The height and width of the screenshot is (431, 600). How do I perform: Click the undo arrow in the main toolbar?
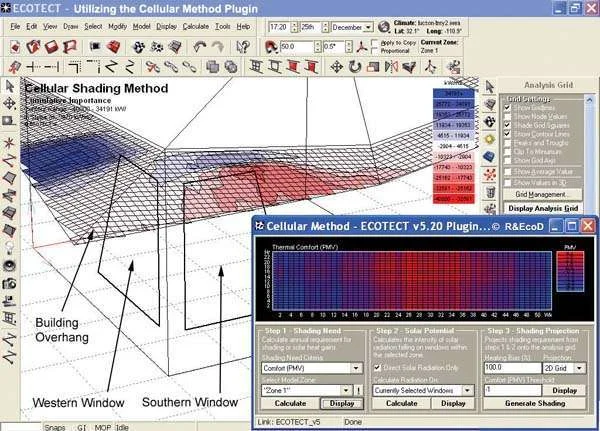click(201, 46)
